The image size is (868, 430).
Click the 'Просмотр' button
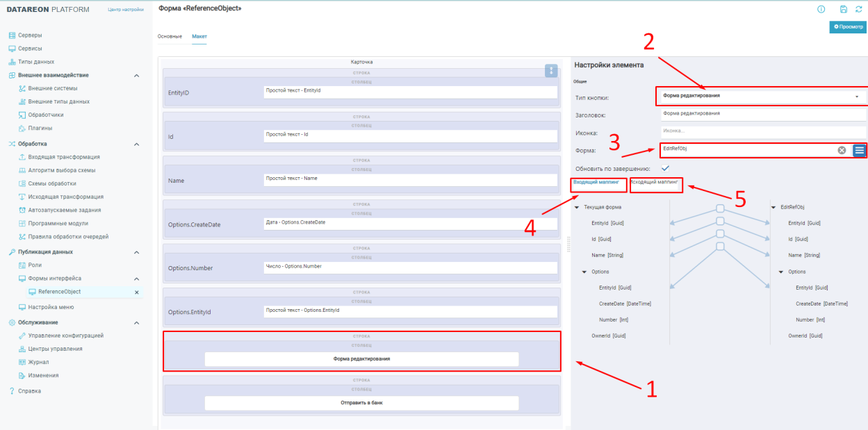[x=847, y=26]
